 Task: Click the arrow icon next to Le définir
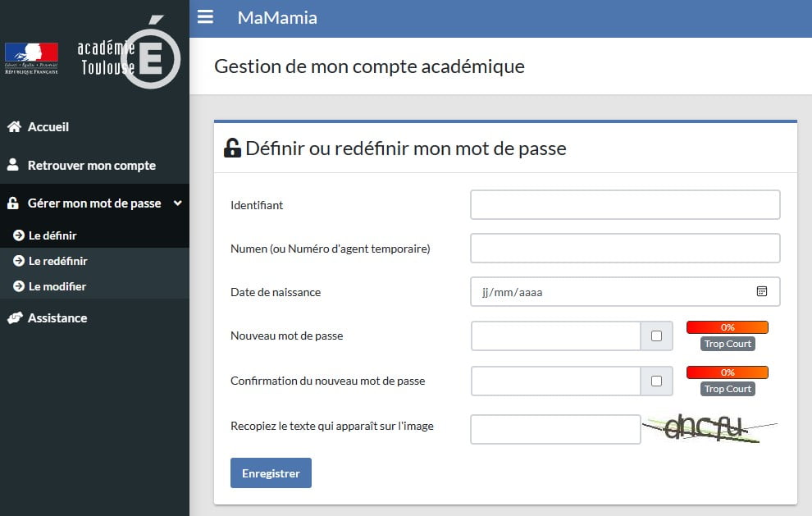pyautogui.click(x=19, y=235)
